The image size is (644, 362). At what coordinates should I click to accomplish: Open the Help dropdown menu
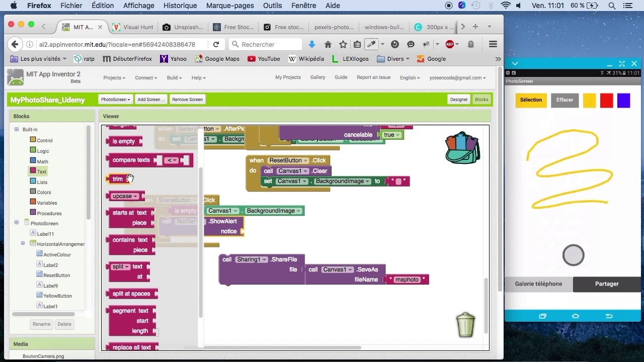[x=198, y=77]
